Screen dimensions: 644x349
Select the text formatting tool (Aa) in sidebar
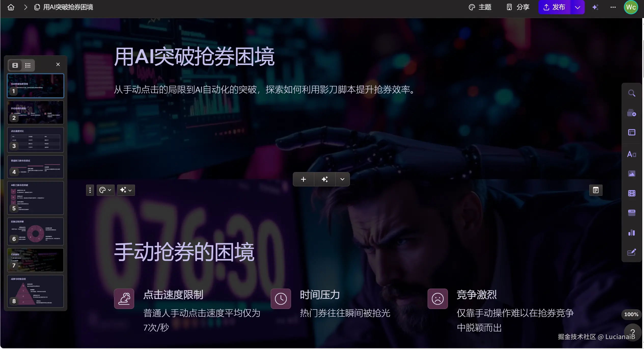tap(632, 154)
